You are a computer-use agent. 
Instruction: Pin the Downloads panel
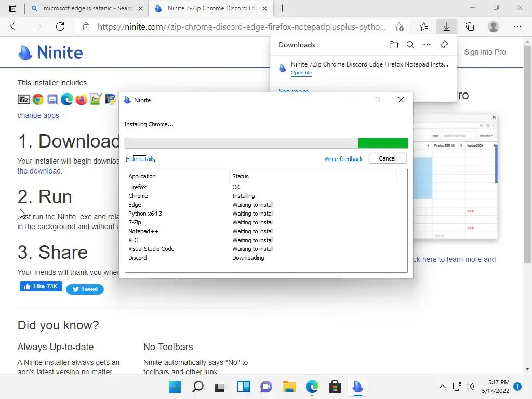tap(444, 45)
